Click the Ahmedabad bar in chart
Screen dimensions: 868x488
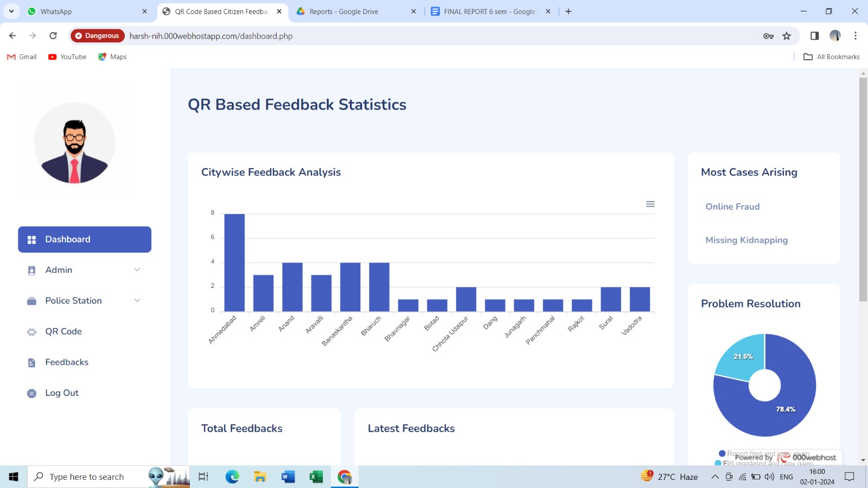tap(234, 263)
